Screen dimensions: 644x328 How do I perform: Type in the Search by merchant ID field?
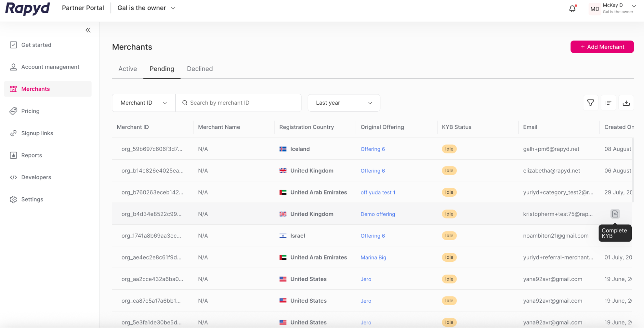(242, 103)
